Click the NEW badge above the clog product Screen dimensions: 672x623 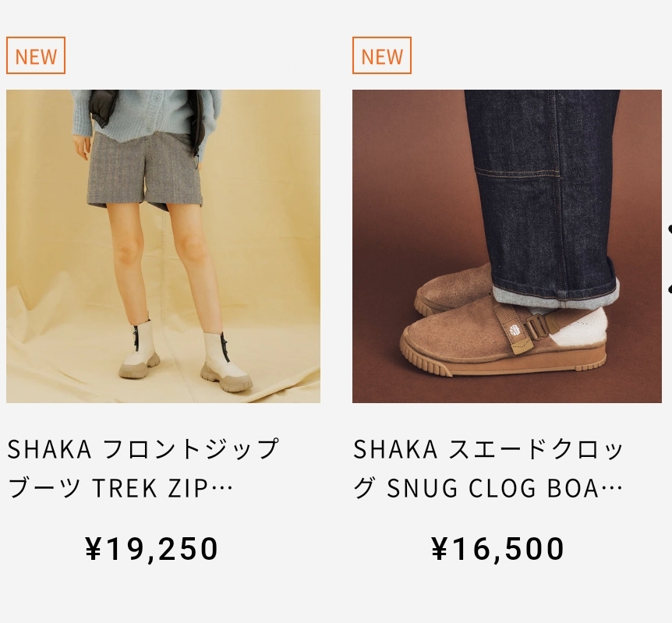[382, 55]
